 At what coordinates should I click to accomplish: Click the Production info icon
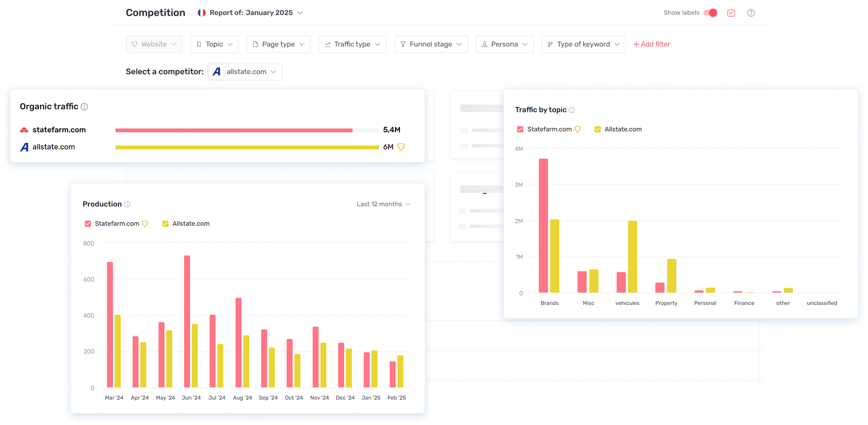(127, 204)
